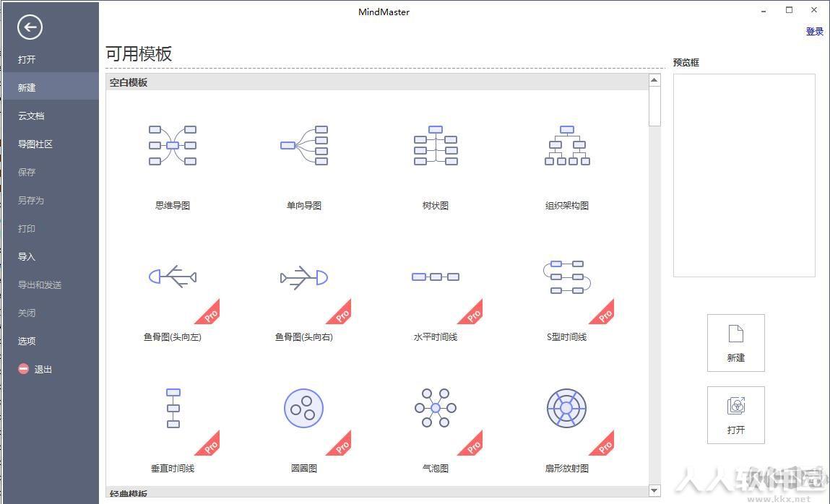
Task: Minimize the MindMaster window
Action: pyautogui.click(x=764, y=11)
